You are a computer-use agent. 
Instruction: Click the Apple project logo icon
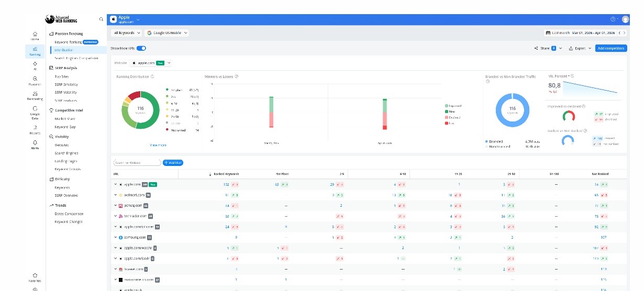pyautogui.click(x=113, y=19)
